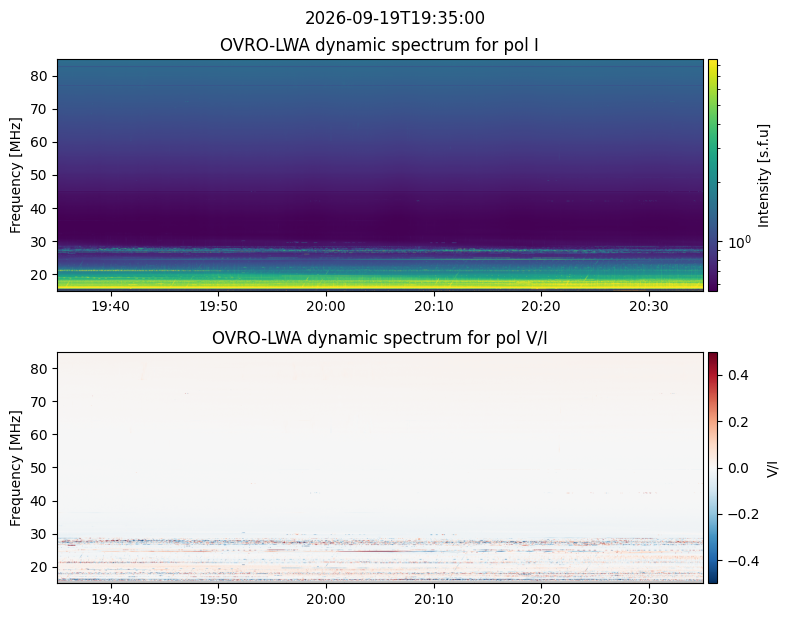This screenshot has width=789, height=617.
Task: Click the Intensity [s.f.u] colorbar label
Action: click(763, 175)
